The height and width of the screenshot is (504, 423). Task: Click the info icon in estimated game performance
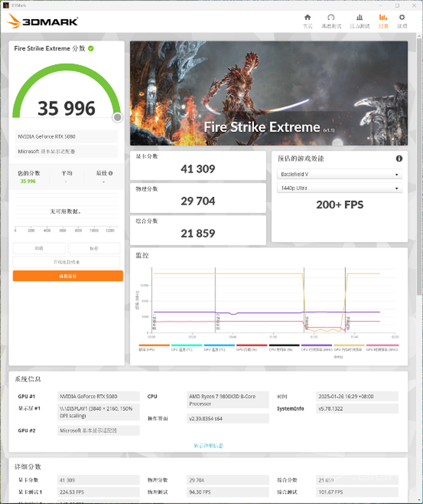pos(399,158)
